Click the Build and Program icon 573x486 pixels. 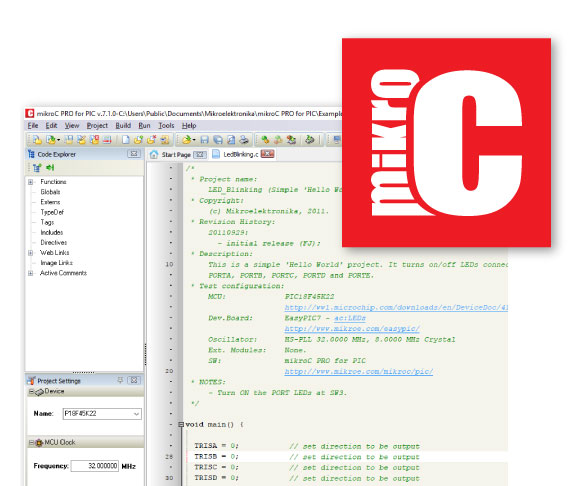291,140
